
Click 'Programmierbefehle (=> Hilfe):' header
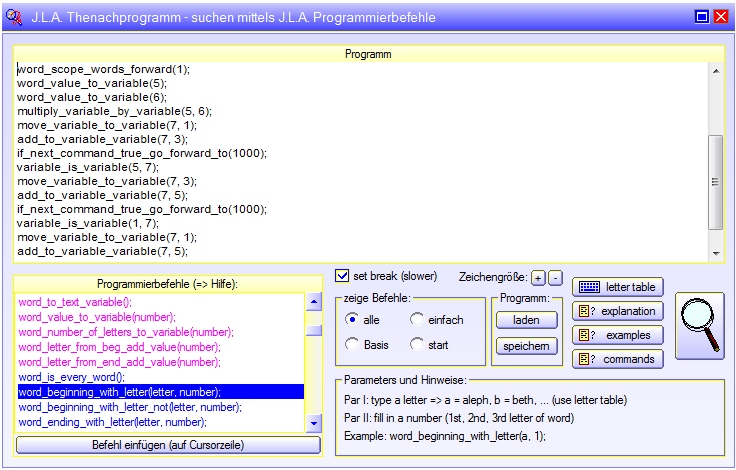pyautogui.click(x=168, y=284)
